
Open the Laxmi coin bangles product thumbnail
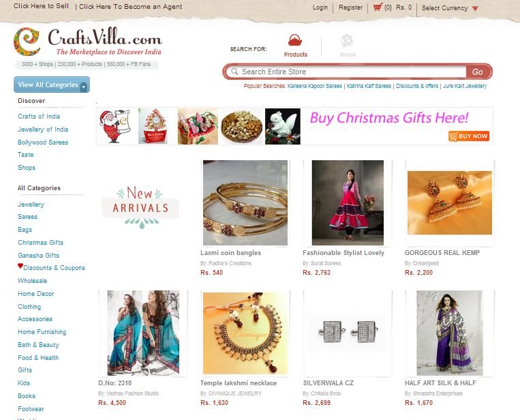click(245, 202)
